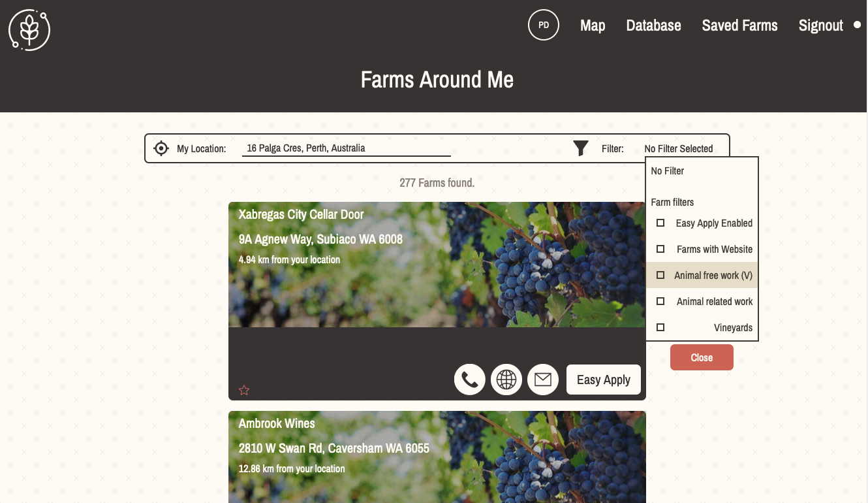Click the Filter: label
Screen dimensions: 868x503
tap(612, 149)
